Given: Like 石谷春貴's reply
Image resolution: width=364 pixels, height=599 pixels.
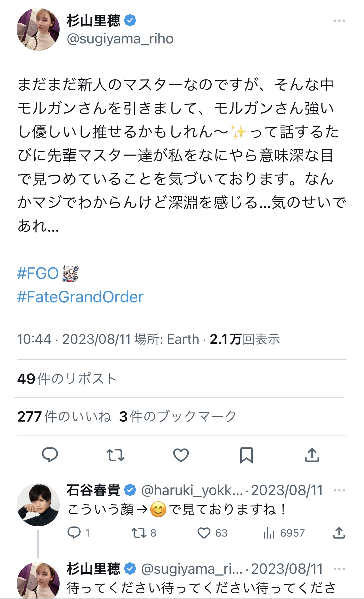Looking at the screenshot, I should 204,533.
